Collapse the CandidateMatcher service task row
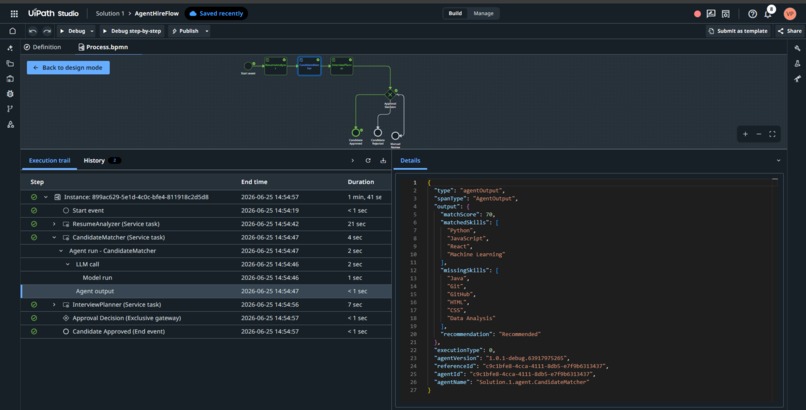806x410 pixels. coord(54,237)
